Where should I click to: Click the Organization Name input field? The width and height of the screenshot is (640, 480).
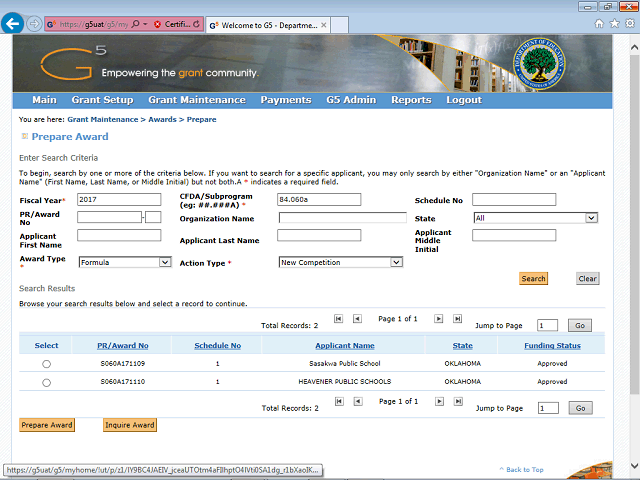(342, 218)
